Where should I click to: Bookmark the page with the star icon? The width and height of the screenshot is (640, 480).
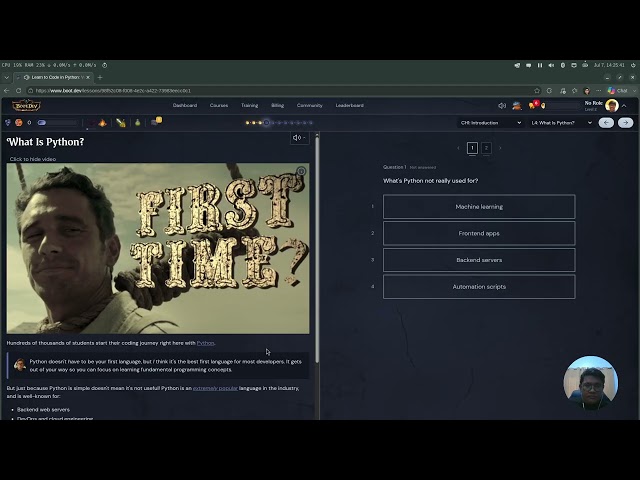[537, 91]
